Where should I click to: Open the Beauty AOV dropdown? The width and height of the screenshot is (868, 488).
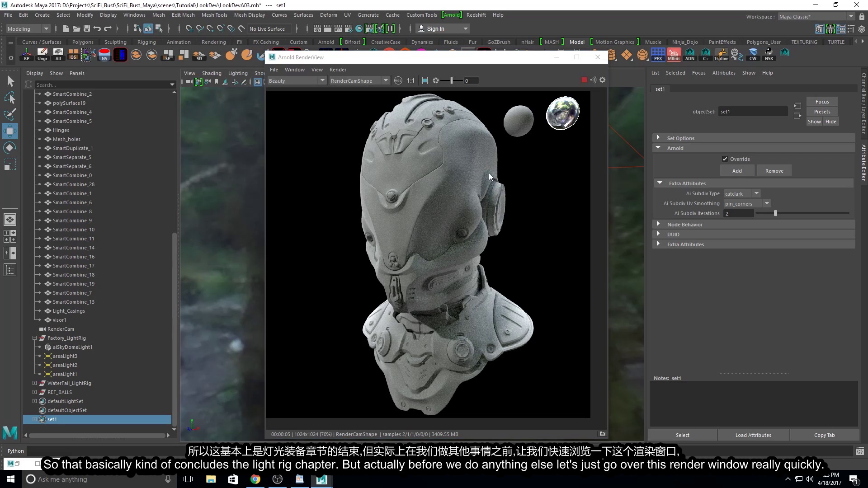pyautogui.click(x=297, y=80)
